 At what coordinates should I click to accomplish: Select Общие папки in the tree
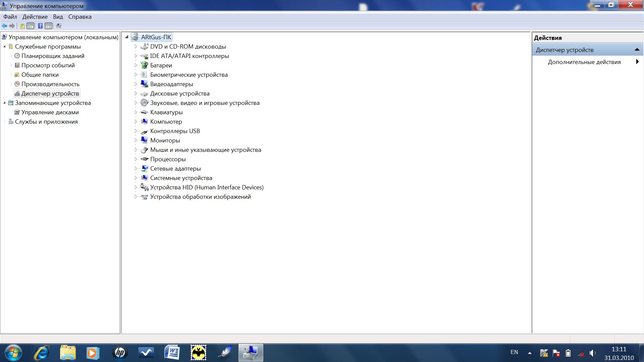click(40, 75)
